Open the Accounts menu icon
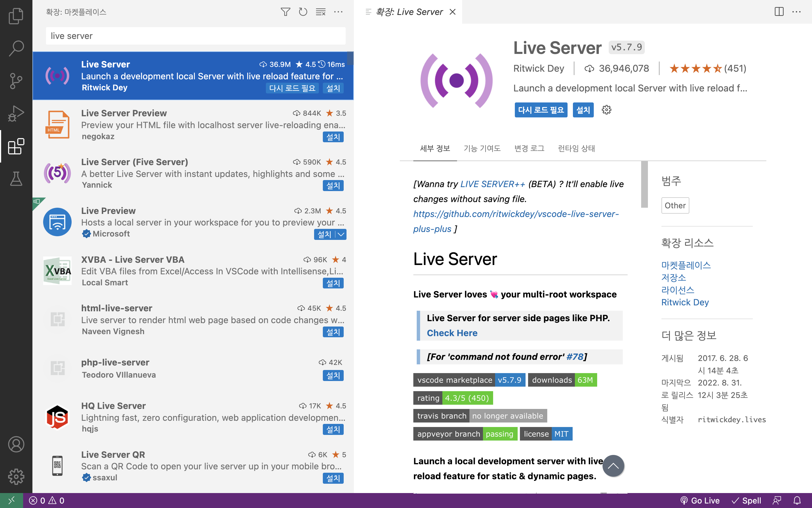 pyautogui.click(x=16, y=444)
